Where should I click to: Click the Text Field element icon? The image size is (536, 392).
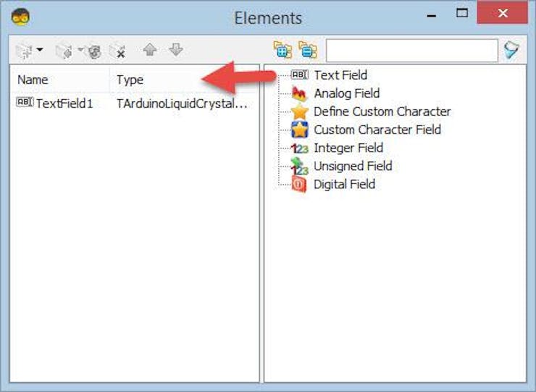tap(299, 75)
